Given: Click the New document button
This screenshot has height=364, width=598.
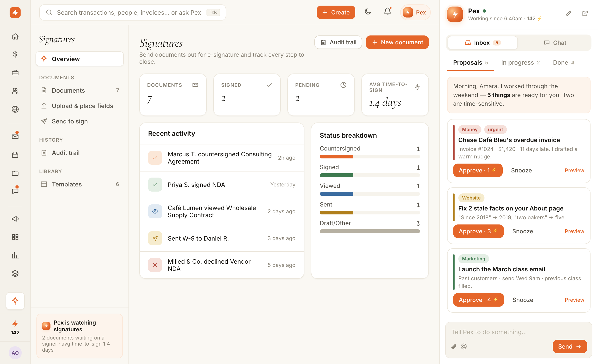Looking at the screenshot, I should [397, 42].
